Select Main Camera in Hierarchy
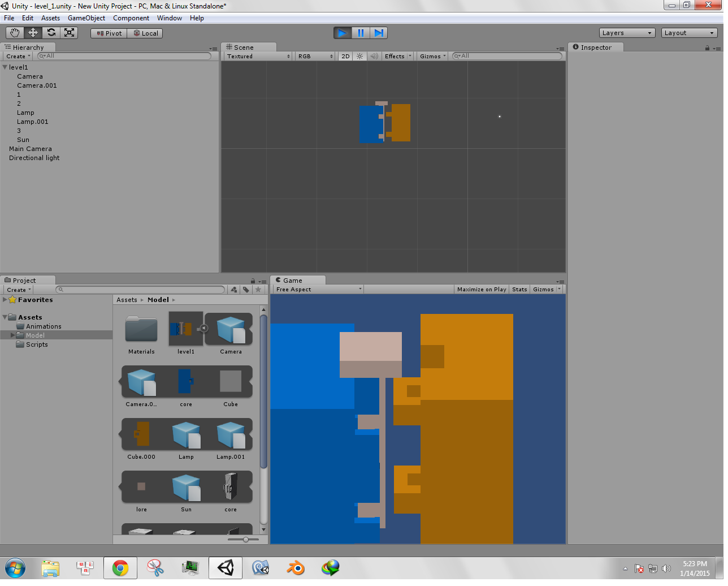 tap(31, 149)
